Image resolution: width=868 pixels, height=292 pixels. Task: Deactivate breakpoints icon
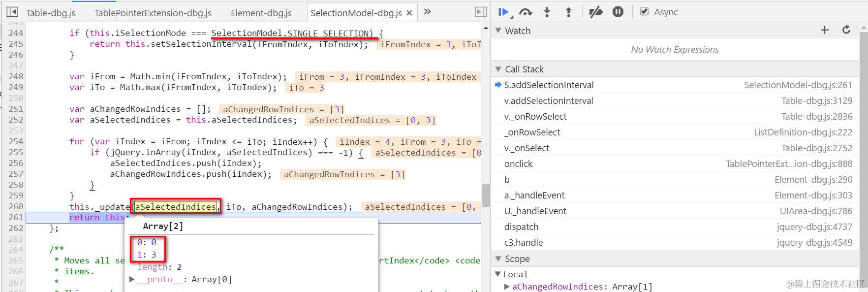tap(595, 12)
